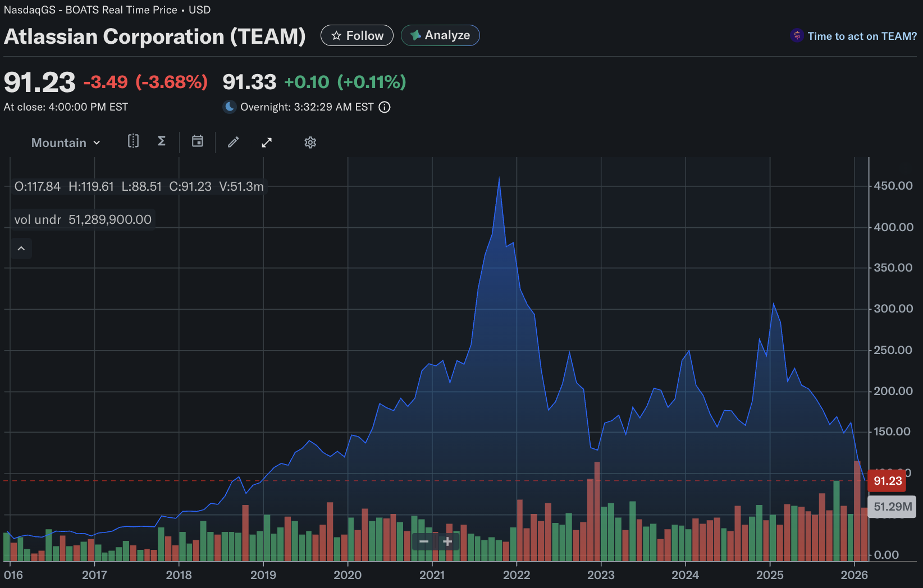Screen dimensions: 923x588
Task: Select the pencil drawing tool
Action: pyautogui.click(x=232, y=142)
